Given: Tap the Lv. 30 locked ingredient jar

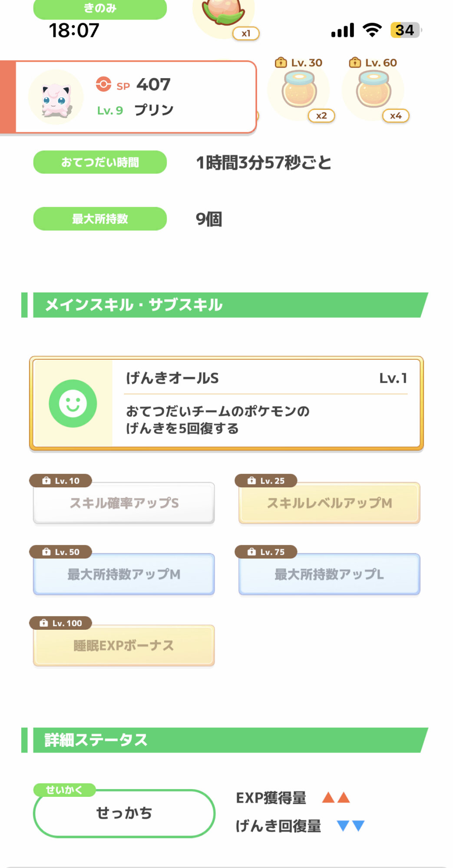Looking at the screenshot, I should click(x=299, y=90).
